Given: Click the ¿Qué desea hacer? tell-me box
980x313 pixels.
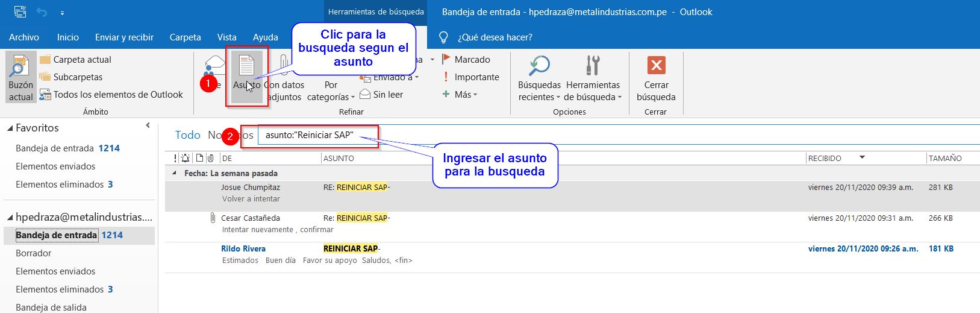Looking at the screenshot, I should 495,37.
